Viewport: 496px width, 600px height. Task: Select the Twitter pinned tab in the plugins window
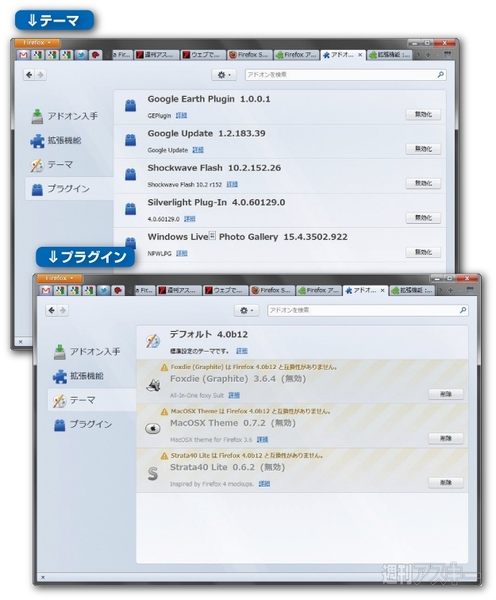click(81, 55)
